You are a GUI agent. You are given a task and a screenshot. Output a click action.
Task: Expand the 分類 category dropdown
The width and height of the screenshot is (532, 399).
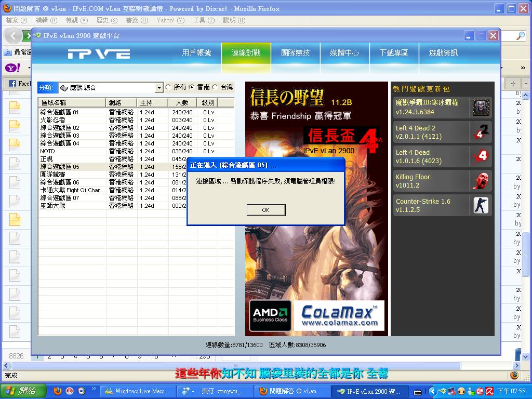click(159, 88)
